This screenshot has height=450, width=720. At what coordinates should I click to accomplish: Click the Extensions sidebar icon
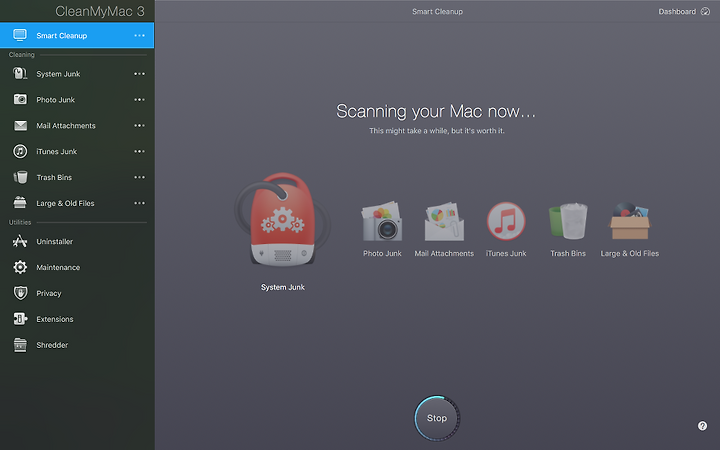pyautogui.click(x=20, y=319)
